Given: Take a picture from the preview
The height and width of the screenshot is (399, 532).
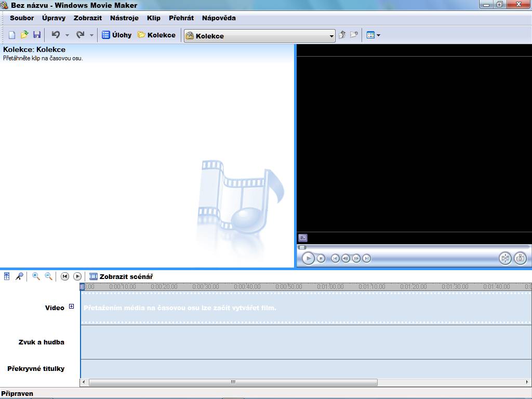Looking at the screenshot, I should [x=520, y=259].
